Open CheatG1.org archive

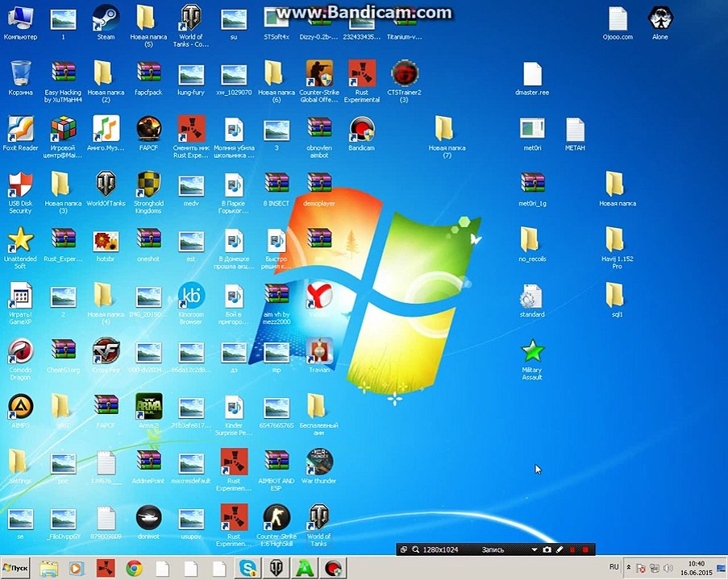click(x=63, y=356)
